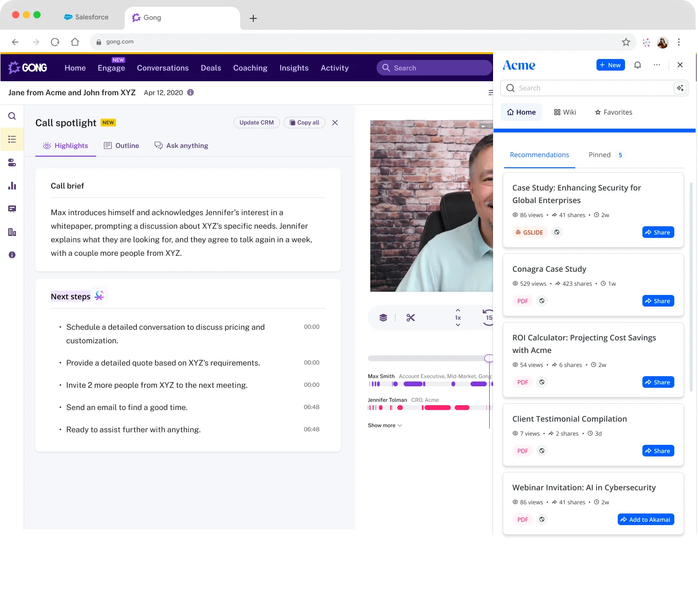Close the Acme side panel

(680, 65)
